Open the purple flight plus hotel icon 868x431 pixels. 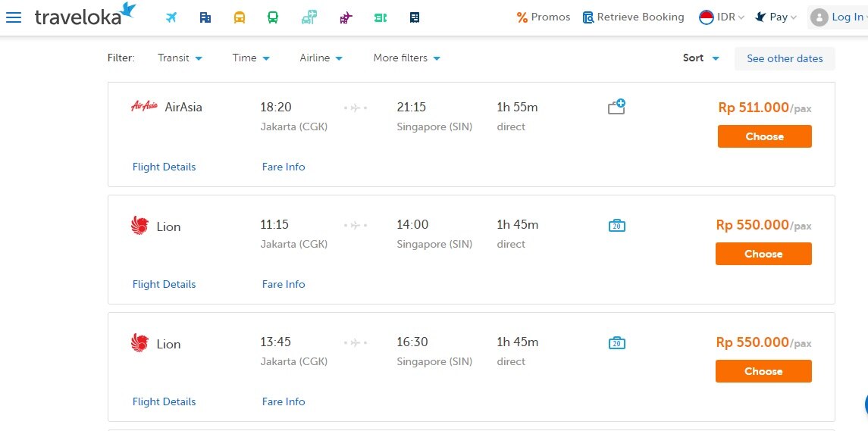(x=346, y=17)
